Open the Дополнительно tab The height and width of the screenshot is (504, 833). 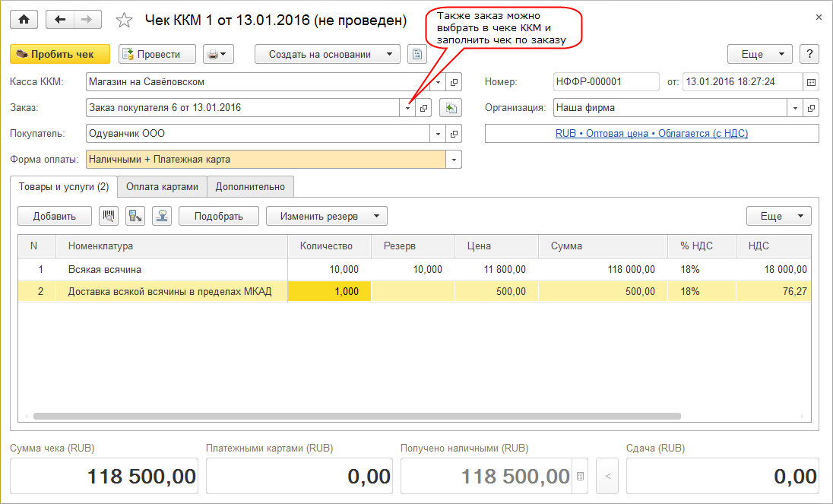click(250, 186)
